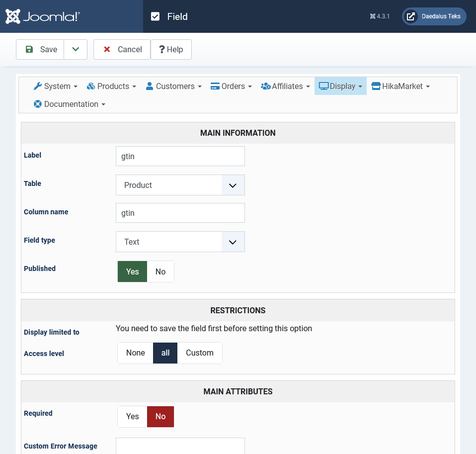Open the Save options arrow dropdown
The width and height of the screenshot is (476, 454).
click(x=76, y=49)
